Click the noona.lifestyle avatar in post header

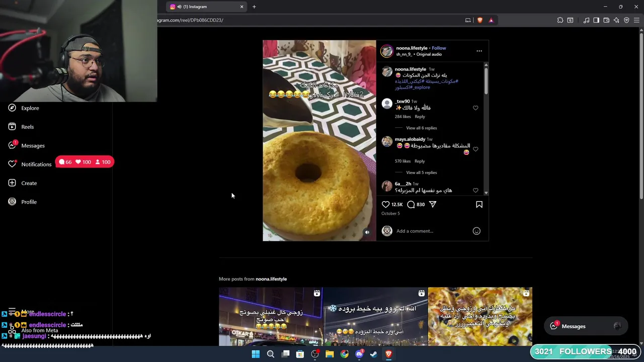[x=386, y=51]
